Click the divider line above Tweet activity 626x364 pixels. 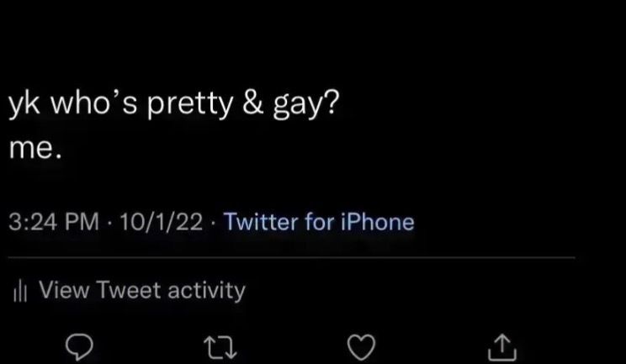[x=291, y=258]
